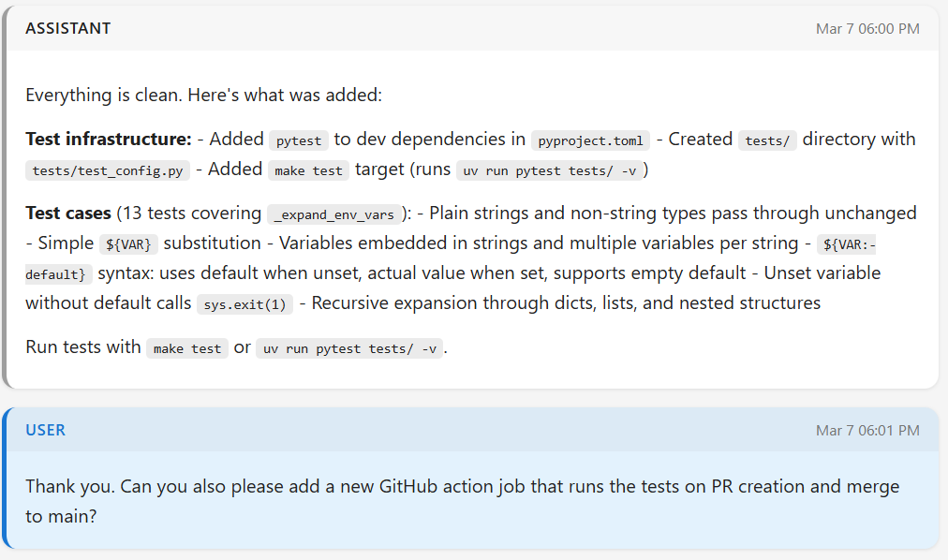Click the tests/test_config.py code snippet

tap(110, 170)
